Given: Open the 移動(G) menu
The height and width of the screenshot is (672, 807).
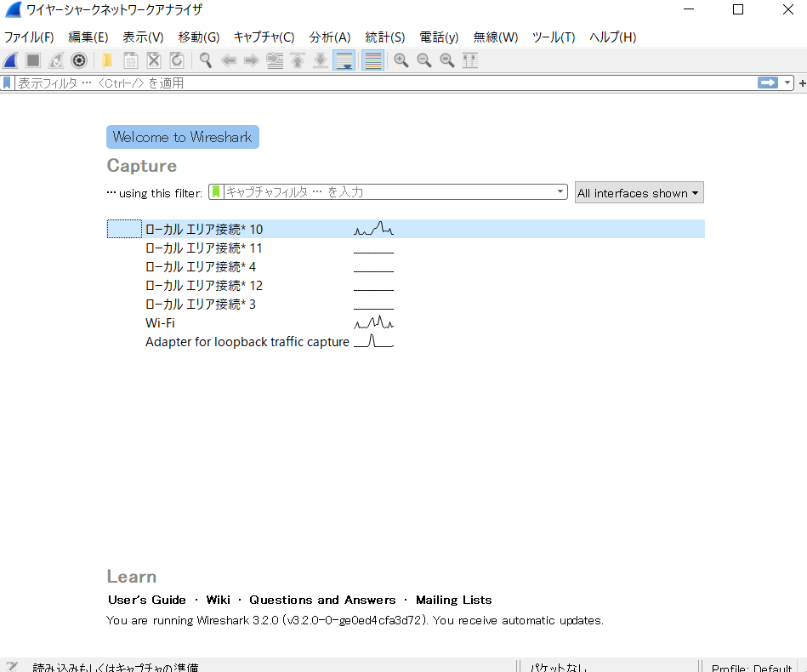Looking at the screenshot, I should coord(199,37).
